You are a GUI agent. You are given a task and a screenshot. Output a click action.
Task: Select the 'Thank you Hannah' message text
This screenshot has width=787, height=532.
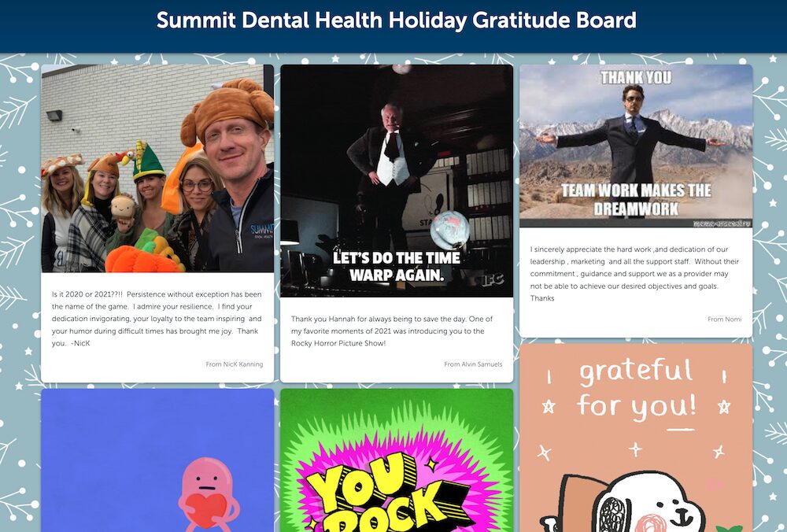[392, 331]
